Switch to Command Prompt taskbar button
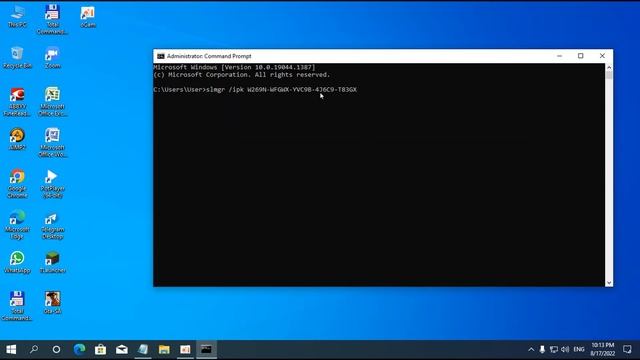 [207, 349]
